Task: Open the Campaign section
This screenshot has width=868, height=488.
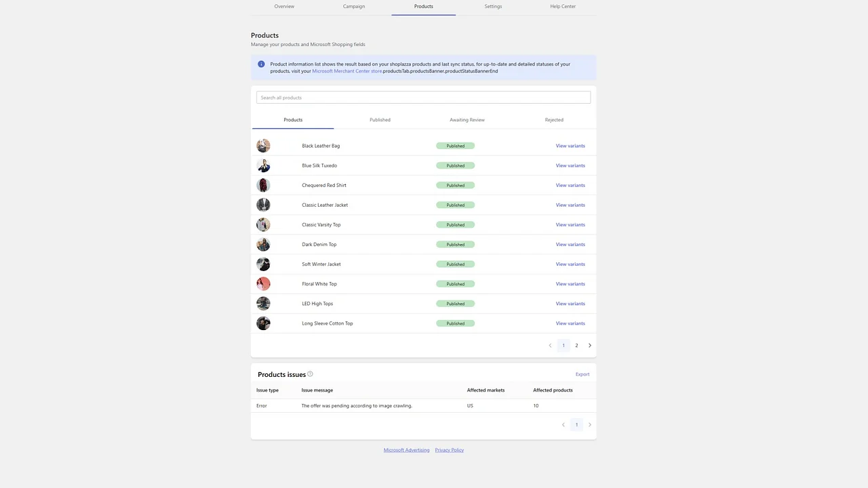Action: click(x=353, y=6)
